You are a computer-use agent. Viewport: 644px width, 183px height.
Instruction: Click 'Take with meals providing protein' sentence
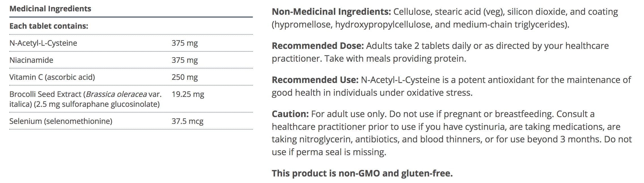(395, 59)
